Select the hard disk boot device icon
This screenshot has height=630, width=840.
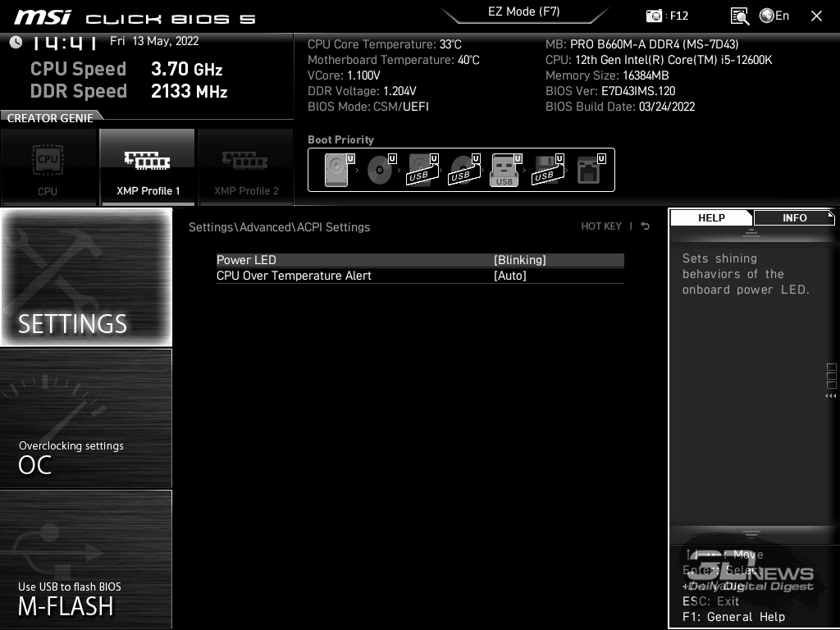[x=339, y=170]
